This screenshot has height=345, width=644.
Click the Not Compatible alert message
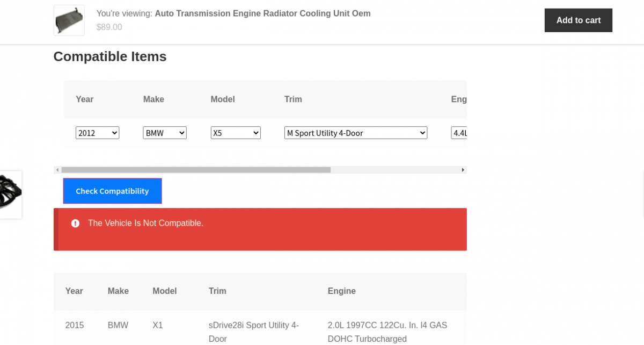pos(145,223)
